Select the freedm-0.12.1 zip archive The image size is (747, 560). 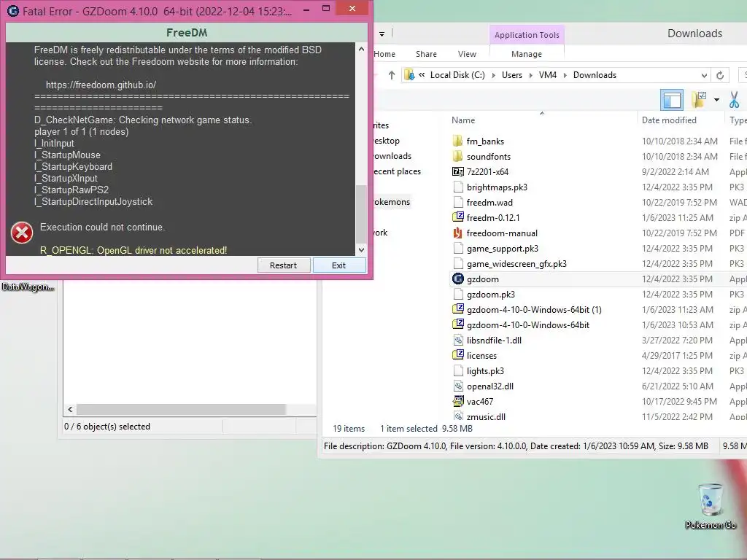click(x=493, y=217)
